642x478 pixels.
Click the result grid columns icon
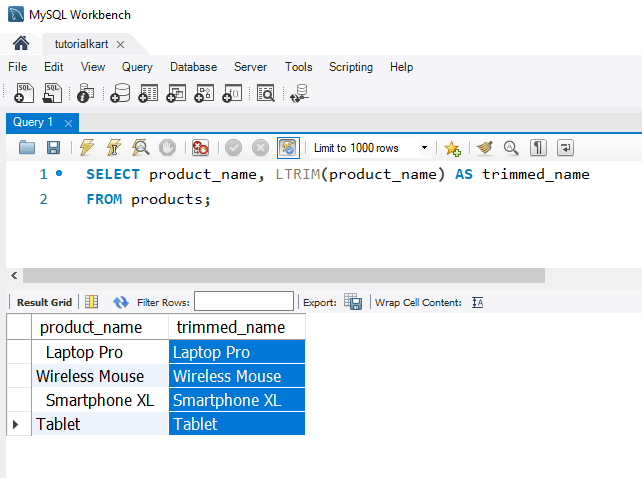click(x=91, y=302)
